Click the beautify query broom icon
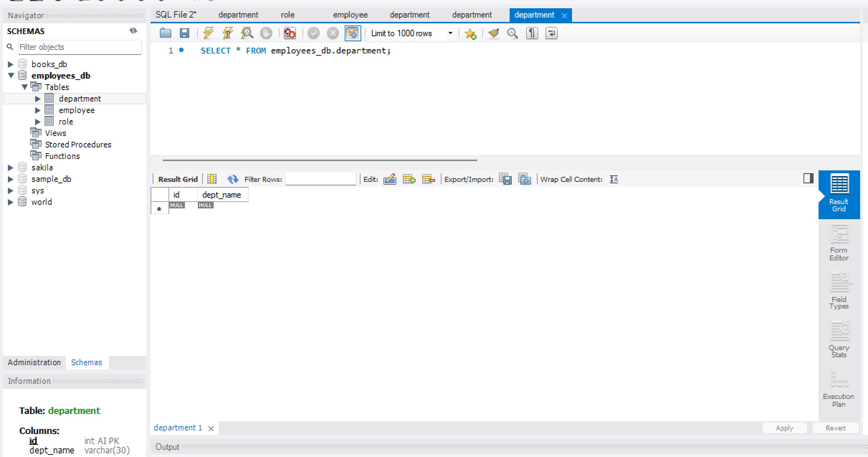The image size is (868, 457). pos(493,33)
